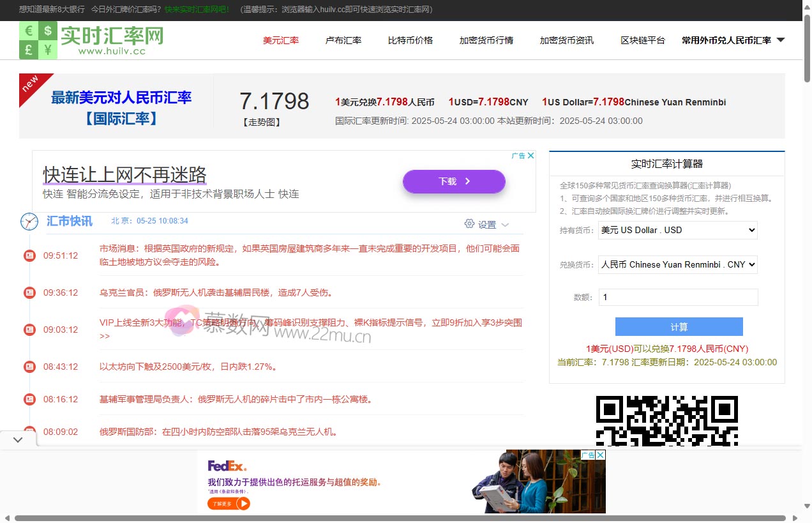Viewport: 812px width, 523px height.
Task: Expand the bottom-left collapse arrow panel
Action: pos(18,439)
